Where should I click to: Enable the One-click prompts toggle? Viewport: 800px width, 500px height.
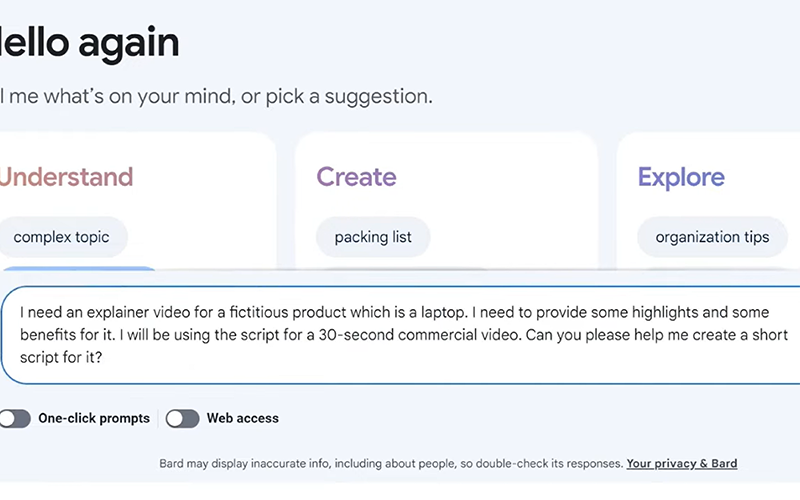point(15,419)
